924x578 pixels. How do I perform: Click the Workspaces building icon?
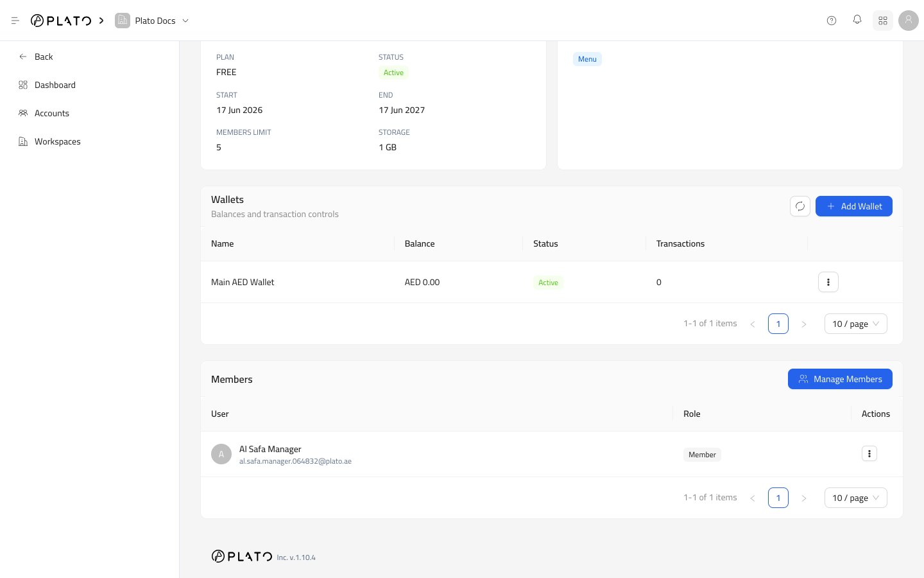23,141
